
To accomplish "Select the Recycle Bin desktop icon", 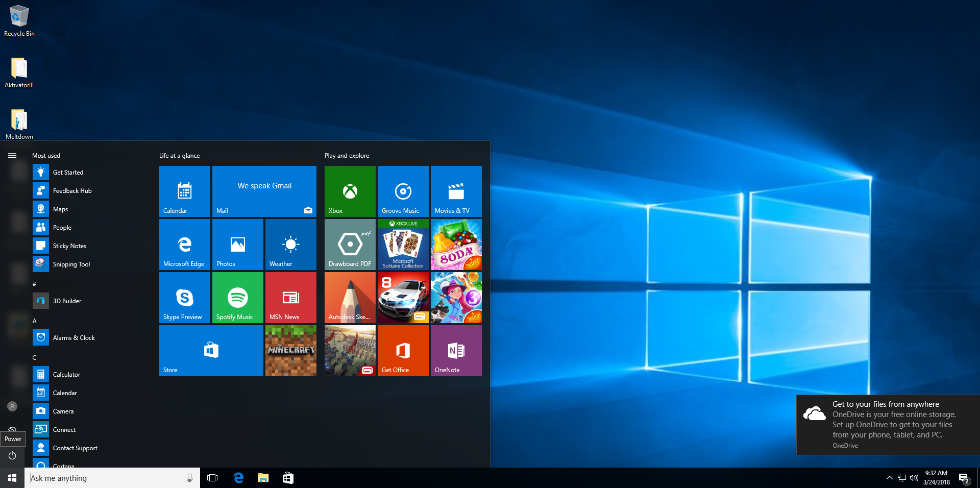I will tap(19, 21).
